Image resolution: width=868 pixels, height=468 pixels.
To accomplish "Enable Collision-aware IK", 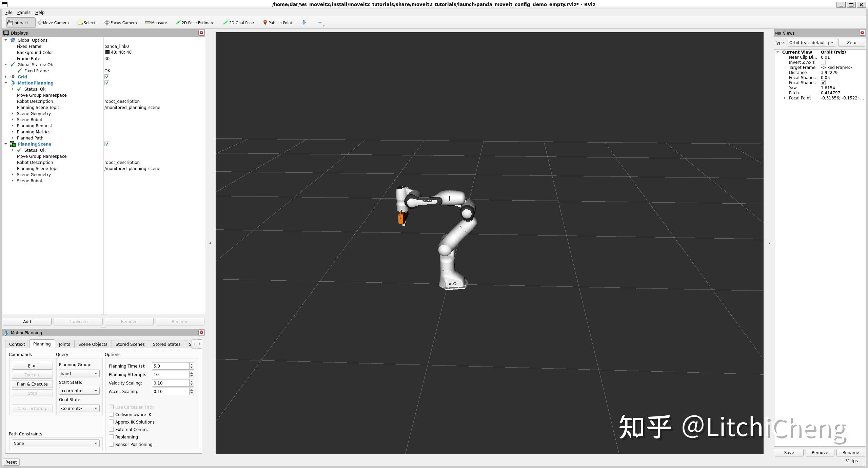I will coord(111,414).
